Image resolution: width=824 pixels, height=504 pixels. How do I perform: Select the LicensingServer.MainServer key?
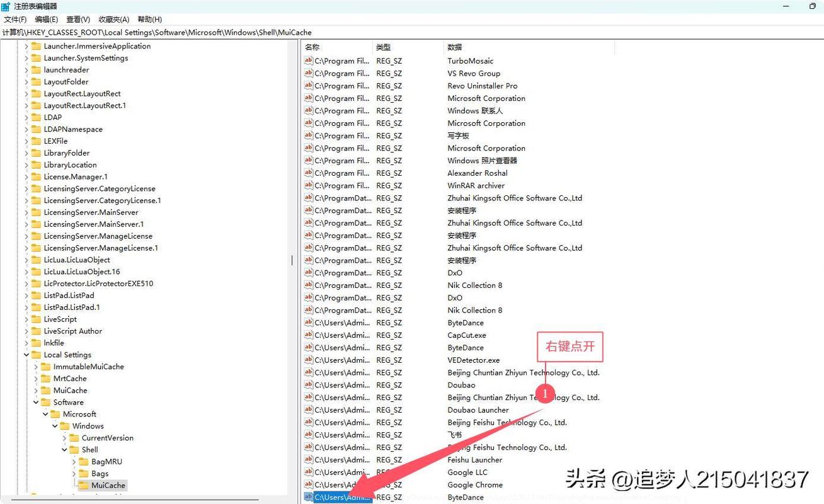[x=91, y=212]
